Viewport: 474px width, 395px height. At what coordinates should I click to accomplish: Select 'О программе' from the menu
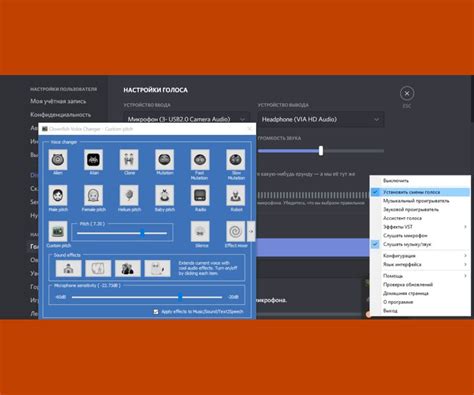tap(420, 302)
